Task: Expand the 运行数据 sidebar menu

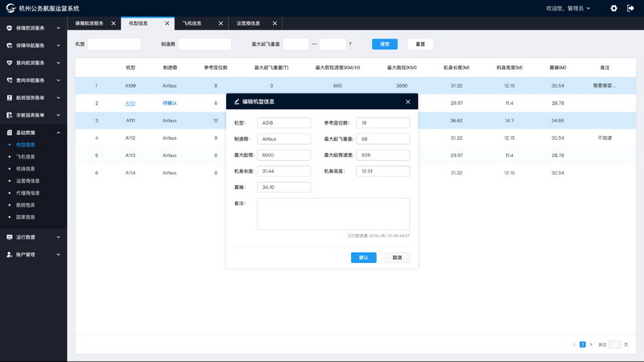Action: click(32, 237)
